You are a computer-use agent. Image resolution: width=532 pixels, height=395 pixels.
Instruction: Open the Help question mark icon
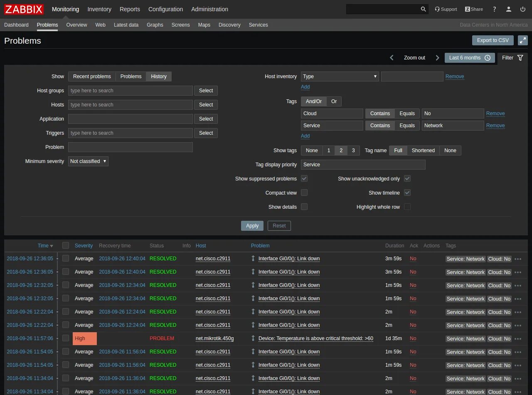[494, 9]
